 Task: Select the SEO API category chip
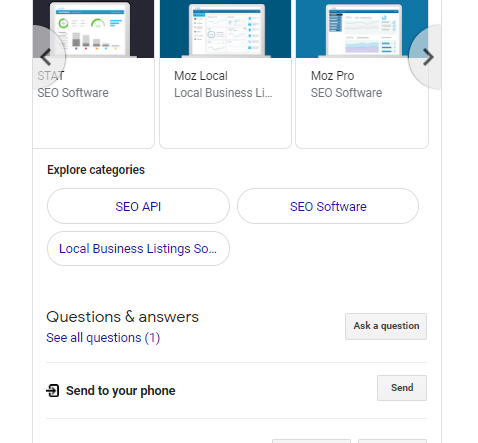138,206
